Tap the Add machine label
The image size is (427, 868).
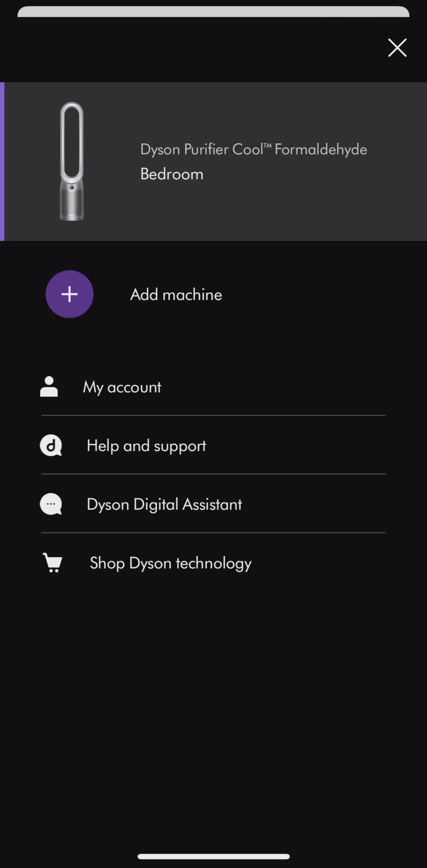(176, 295)
